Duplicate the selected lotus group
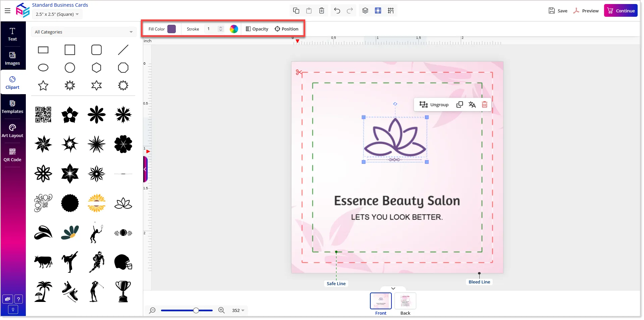The width and height of the screenshot is (644, 320). (x=460, y=105)
